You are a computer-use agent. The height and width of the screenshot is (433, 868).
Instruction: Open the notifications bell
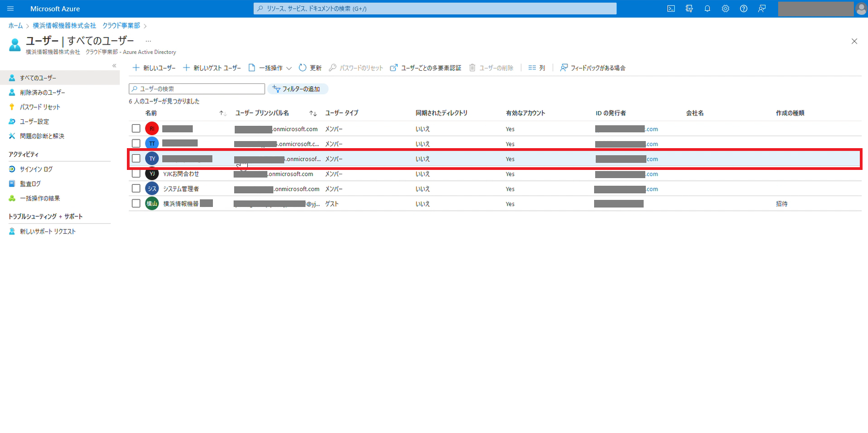[707, 9]
